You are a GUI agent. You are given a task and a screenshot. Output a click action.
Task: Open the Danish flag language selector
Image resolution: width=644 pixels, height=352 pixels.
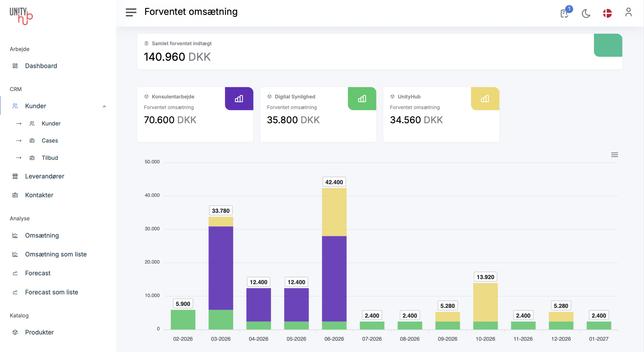tap(607, 13)
